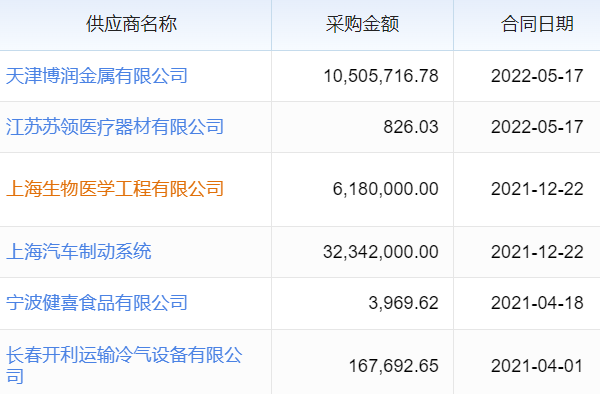Select the date 2021-04-18
600x394 pixels.
click(537, 303)
